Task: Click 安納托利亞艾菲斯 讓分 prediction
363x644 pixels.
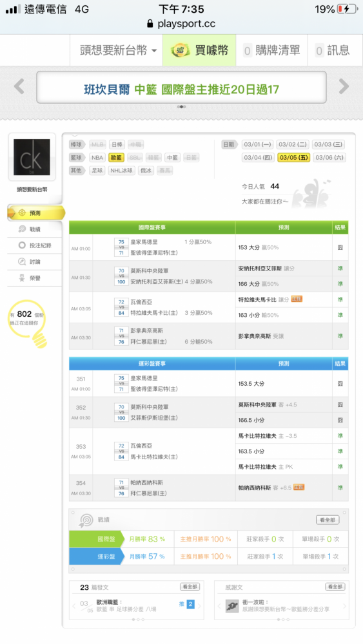Action: click(266, 269)
